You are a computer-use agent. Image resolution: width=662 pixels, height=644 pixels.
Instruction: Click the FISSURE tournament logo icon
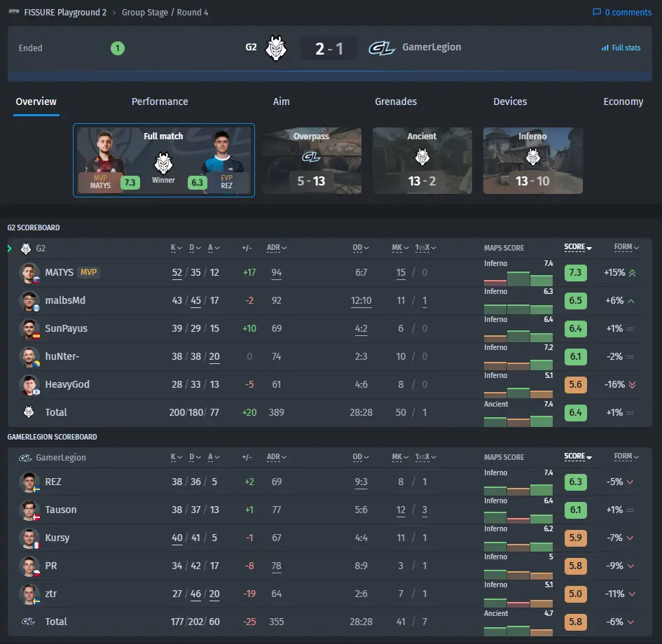pos(14,11)
